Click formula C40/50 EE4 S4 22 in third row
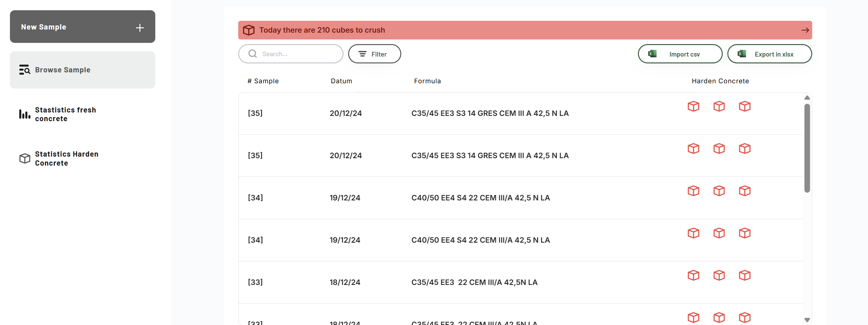The height and width of the screenshot is (325, 868). (x=480, y=198)
